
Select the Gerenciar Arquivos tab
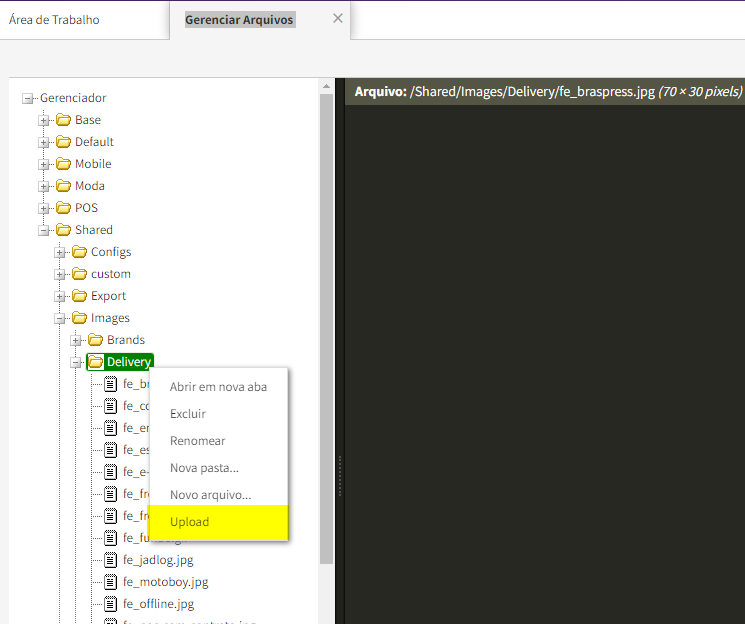click(x=239, y=20)
